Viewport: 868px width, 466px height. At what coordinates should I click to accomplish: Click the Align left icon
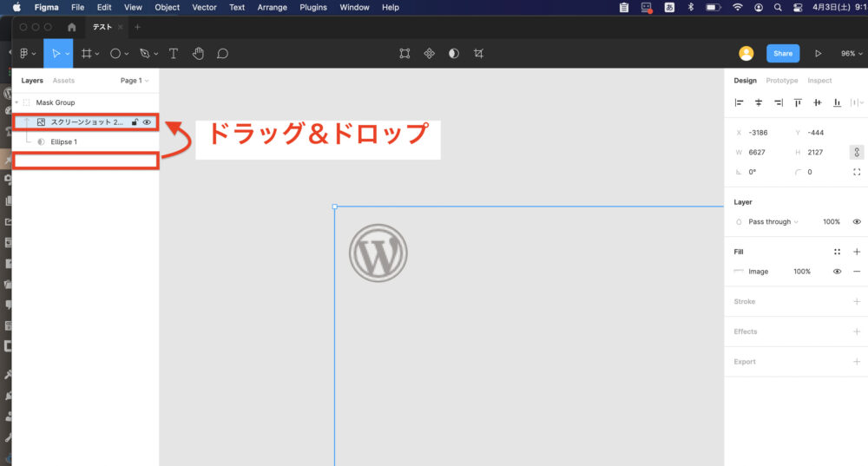(739, 102)
